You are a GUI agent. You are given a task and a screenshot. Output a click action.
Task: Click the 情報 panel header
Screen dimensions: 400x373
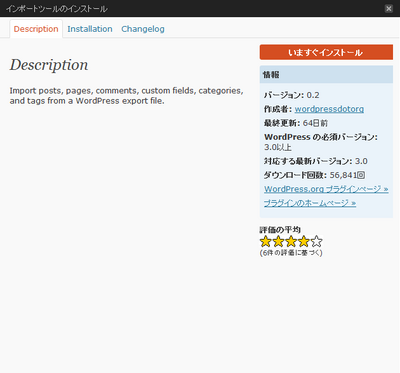tap(326, 74)
